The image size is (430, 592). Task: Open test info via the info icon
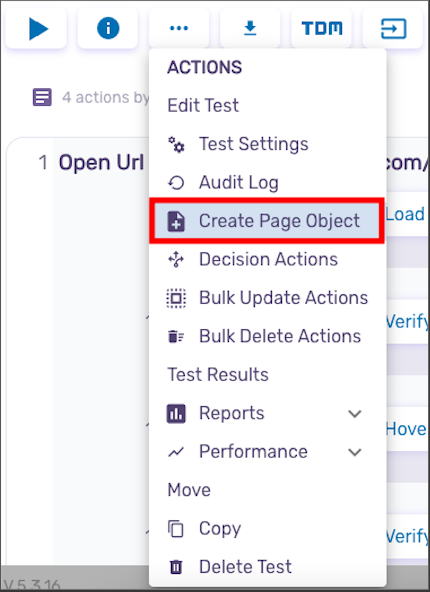pyautogui.click(x=108, y=28)
